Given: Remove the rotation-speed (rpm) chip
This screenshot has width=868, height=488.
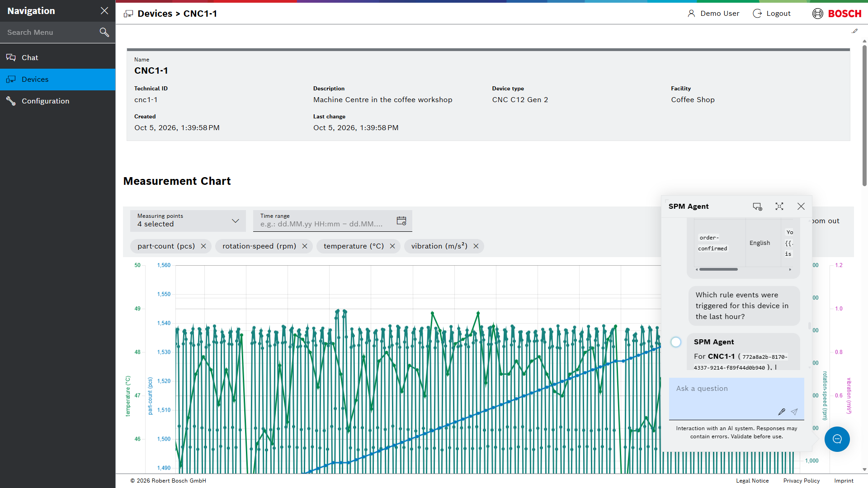Looking at the screenshot, I should 305,246.
